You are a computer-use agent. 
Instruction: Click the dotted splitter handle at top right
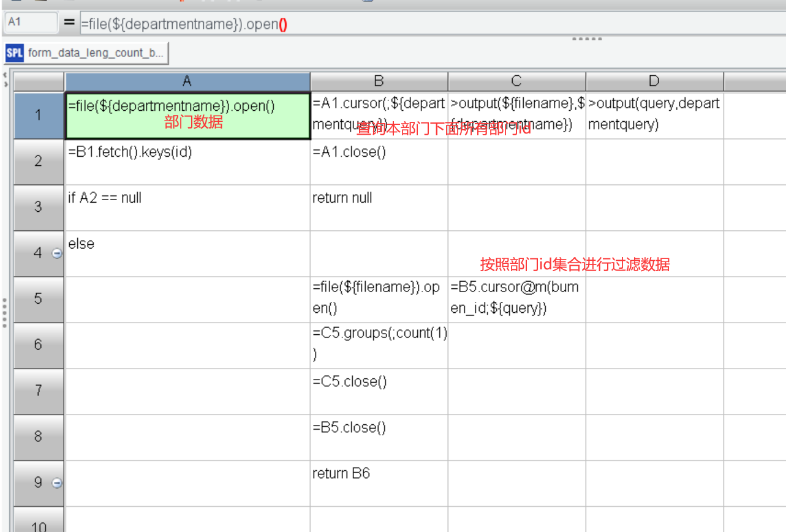[x=587, y=39]
